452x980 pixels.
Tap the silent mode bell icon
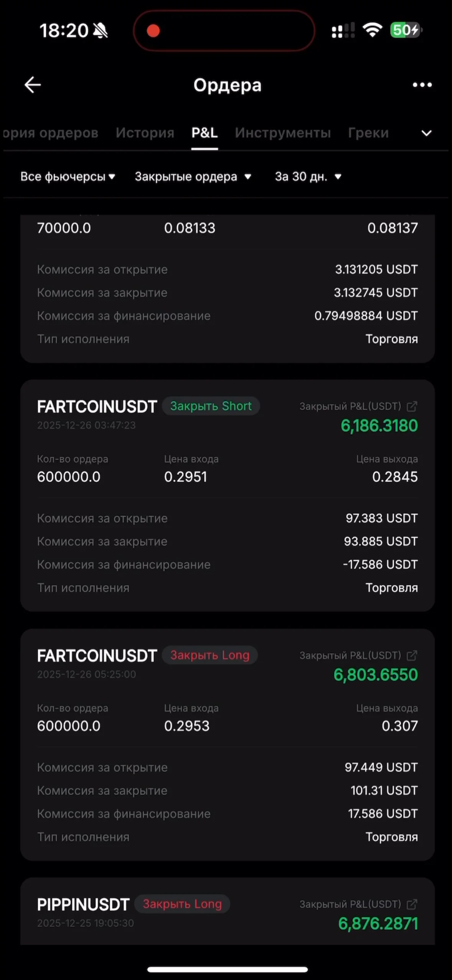coord(101,30)
